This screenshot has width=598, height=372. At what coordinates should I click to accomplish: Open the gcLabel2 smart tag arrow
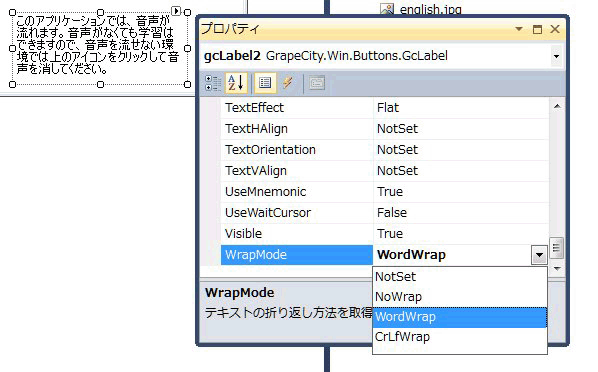(176, 11)
